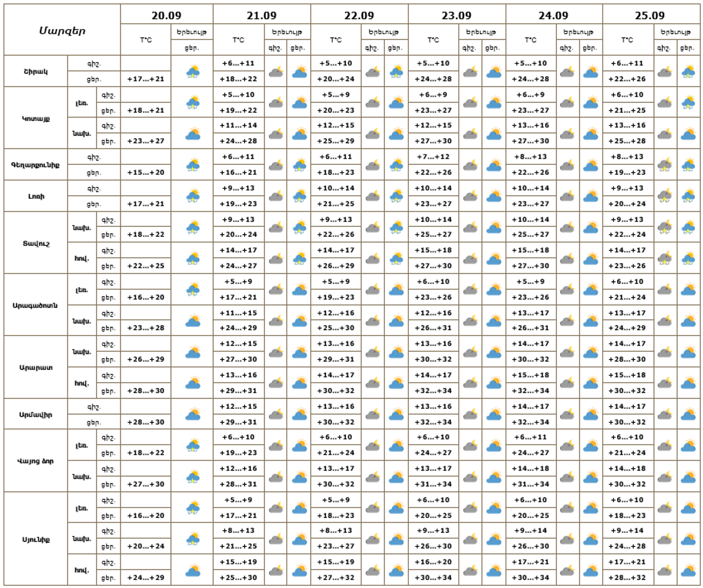Click Կոտայք լեռ. 20.09 thunderstorm icon

(x=193, y=103)
